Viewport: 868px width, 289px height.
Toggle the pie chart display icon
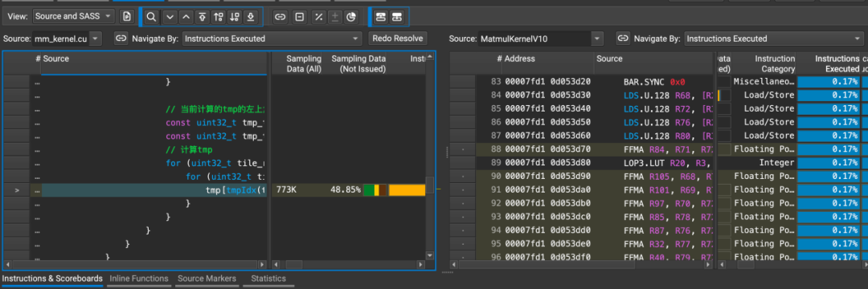click(350, 17)
